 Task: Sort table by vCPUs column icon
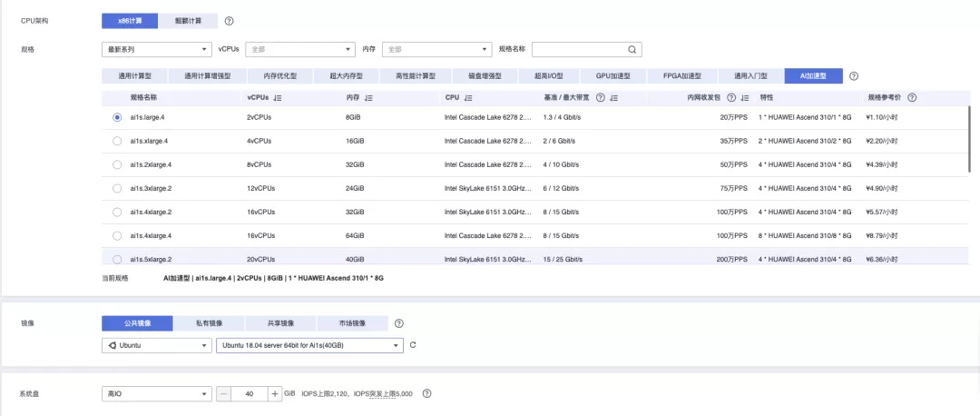click(278, 98)
